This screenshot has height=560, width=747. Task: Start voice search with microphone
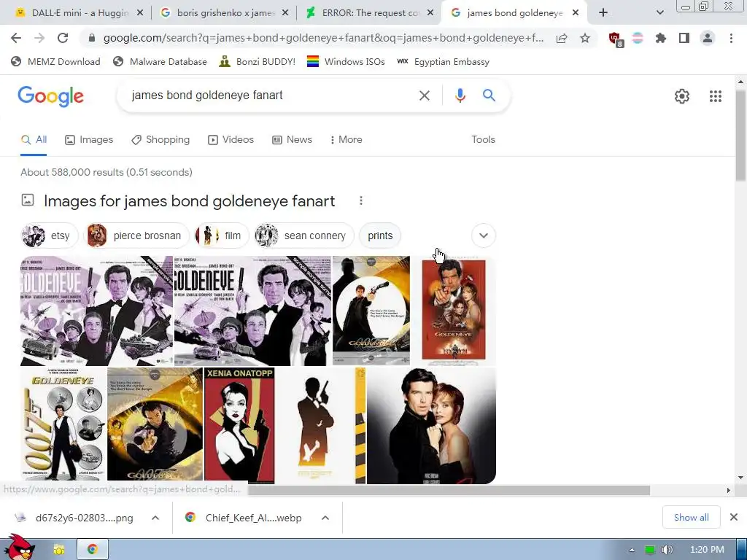(x=460, y=96)
